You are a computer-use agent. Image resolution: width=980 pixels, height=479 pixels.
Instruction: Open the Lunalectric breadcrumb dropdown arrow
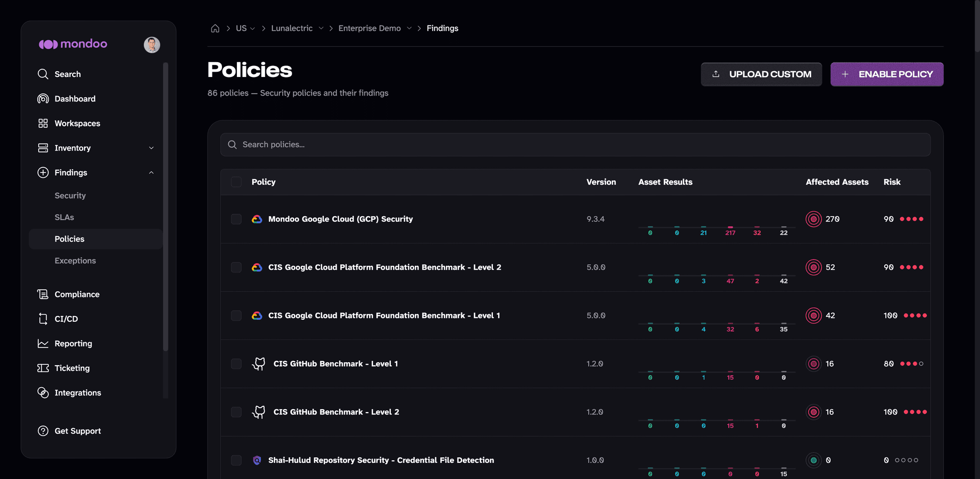321,28
